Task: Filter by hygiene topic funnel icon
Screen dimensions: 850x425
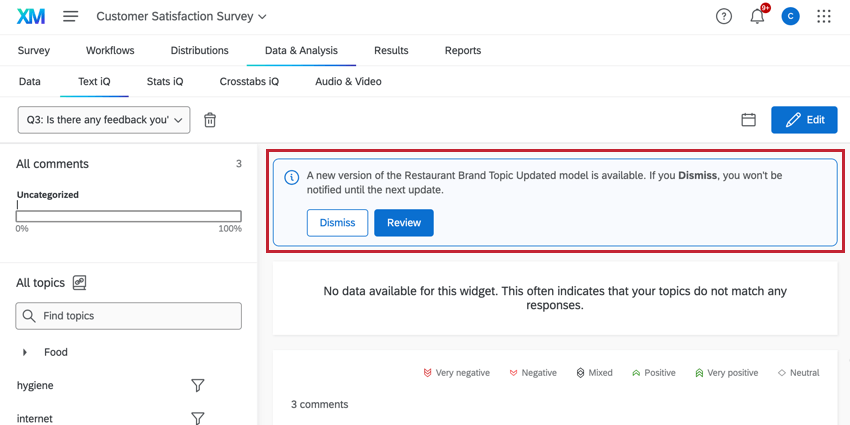Action: click(x=198, y=385)
